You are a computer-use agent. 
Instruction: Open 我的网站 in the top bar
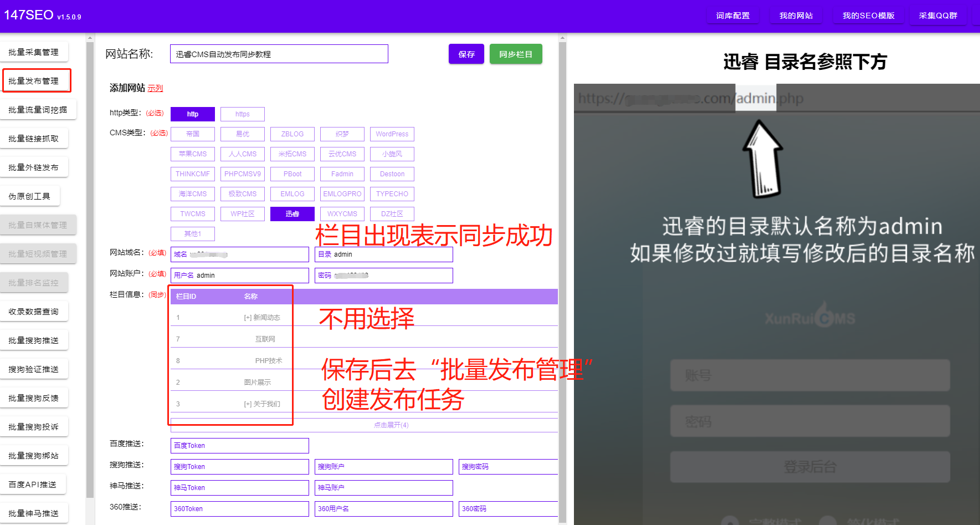coord(796,16)
